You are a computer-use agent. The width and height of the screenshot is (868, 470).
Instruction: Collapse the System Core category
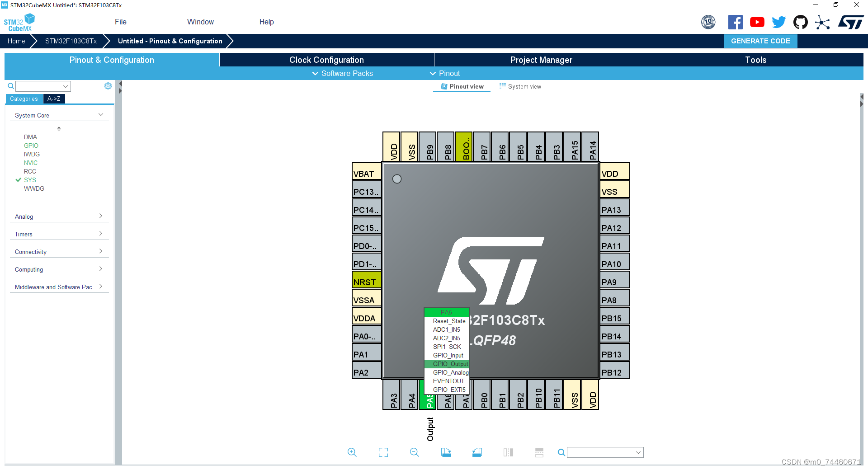coord(100,115)
